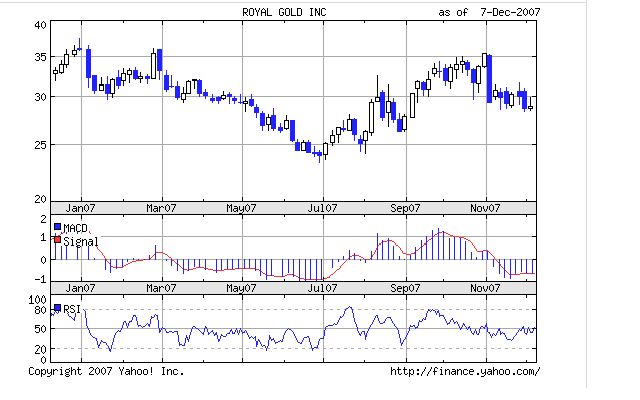Click Mar07 label under the MACD panel
This screenshot has height=400, width=640.
point(161,288)
